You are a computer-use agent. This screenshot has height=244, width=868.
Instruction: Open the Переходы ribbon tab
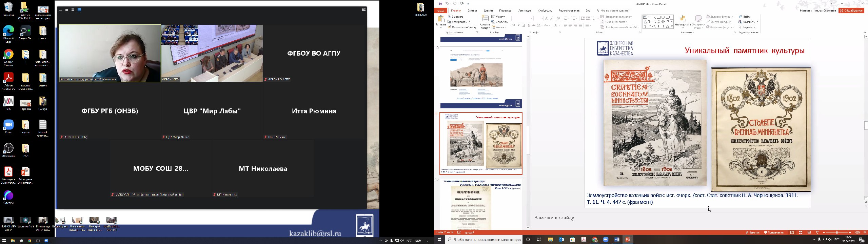(506, 11)
